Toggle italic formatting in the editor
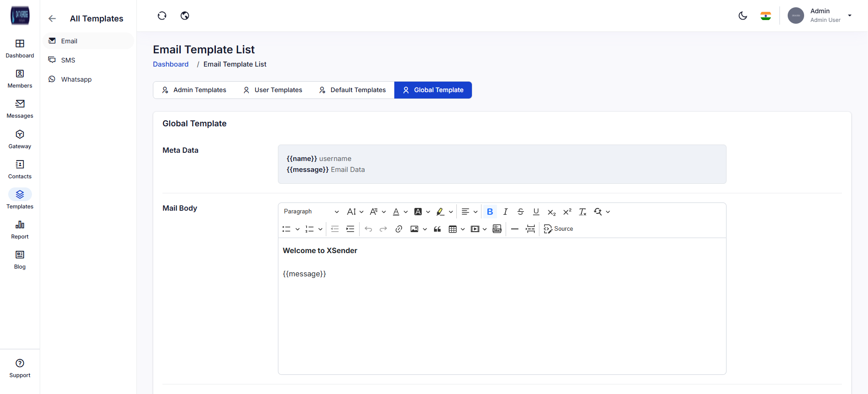Screen dimensions: 868x394 (505, 212)
